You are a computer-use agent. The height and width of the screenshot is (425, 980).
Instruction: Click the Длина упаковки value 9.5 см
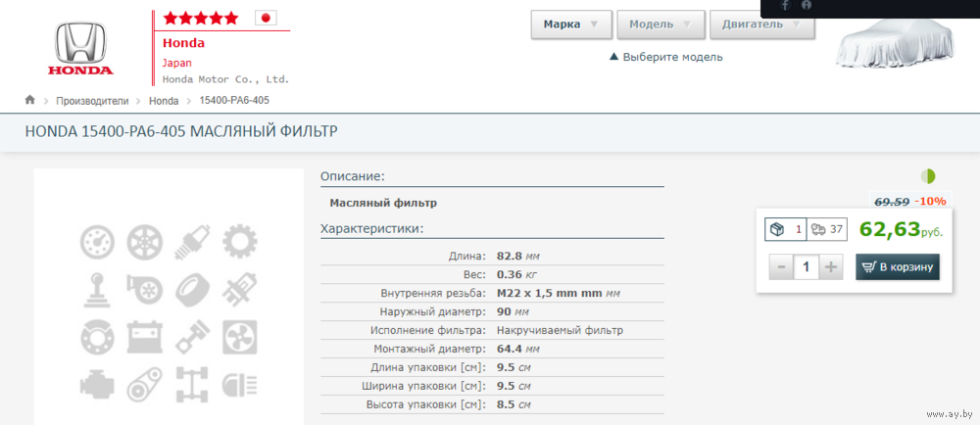coord(514,367)
